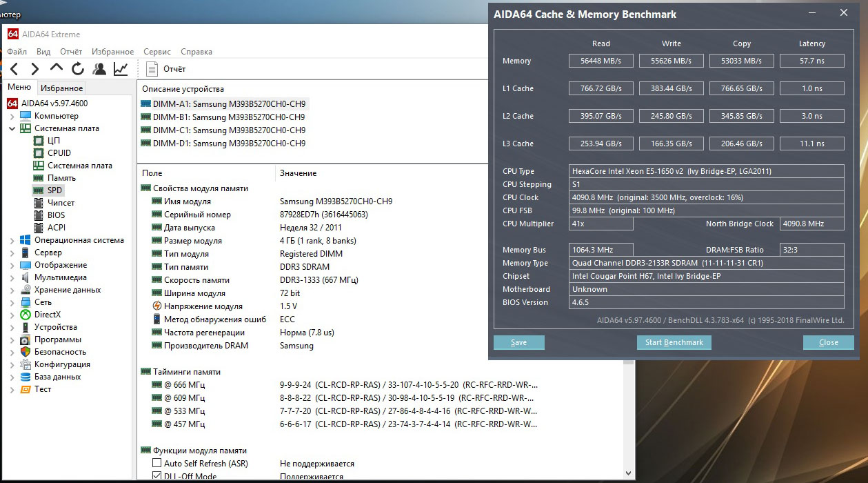Image resolution: width=868 pixels, height=483 pixels.
Task: Click the Отчёт report toolbar button
Action: (x=166, y=68)
